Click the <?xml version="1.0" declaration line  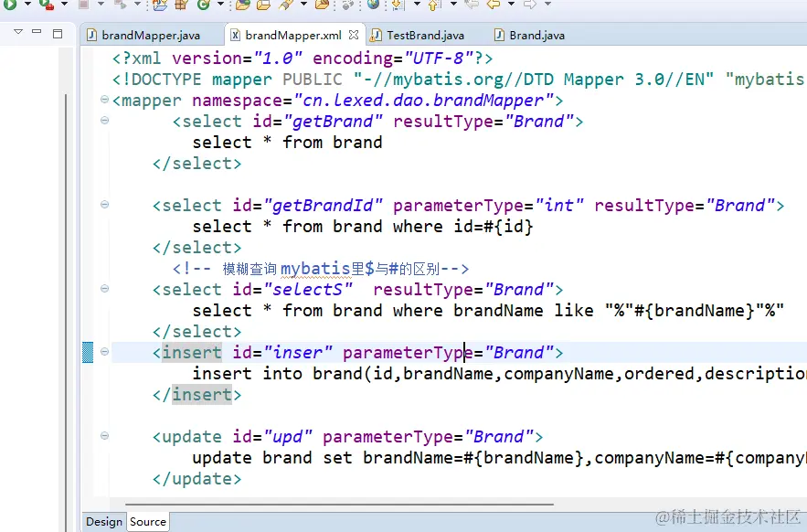pyautogui.click(x=303, y=59)
